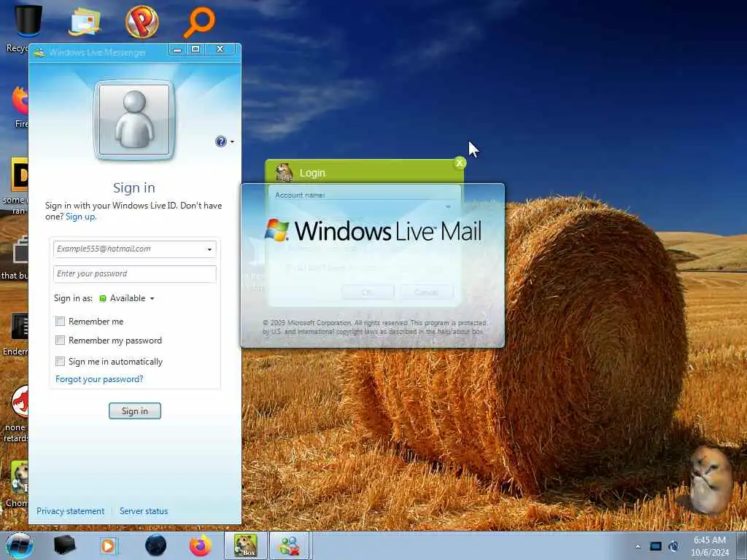Expand the saved email addresses dropdown

[x=209, y=249]
